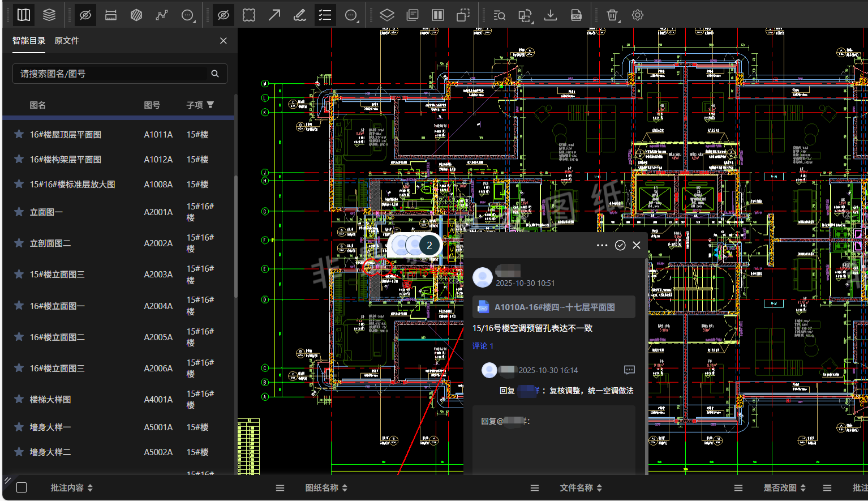Click the layers stack icon in toolbar
Screen dimensions: 868x501
49,15
